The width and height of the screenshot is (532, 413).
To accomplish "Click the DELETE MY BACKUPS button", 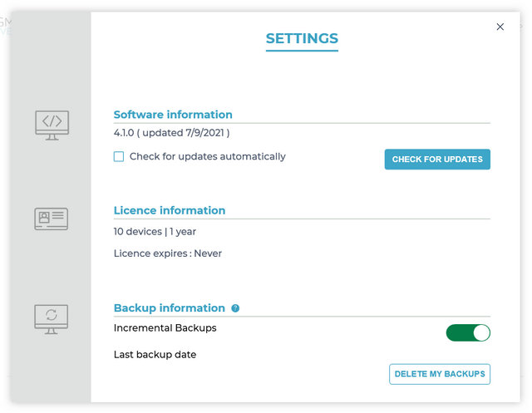I will pos(439,374).
